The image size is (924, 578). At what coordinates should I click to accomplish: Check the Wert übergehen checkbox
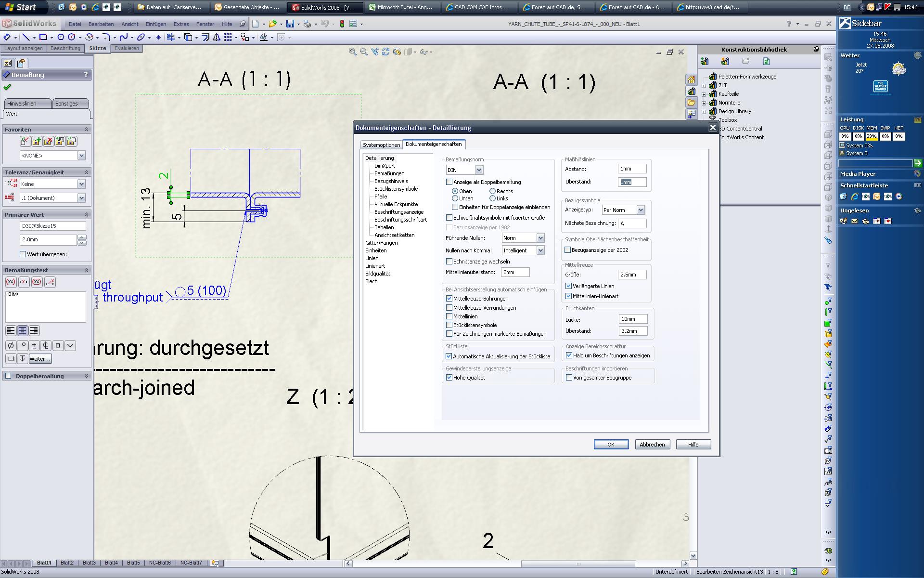(x=23, y=254)
